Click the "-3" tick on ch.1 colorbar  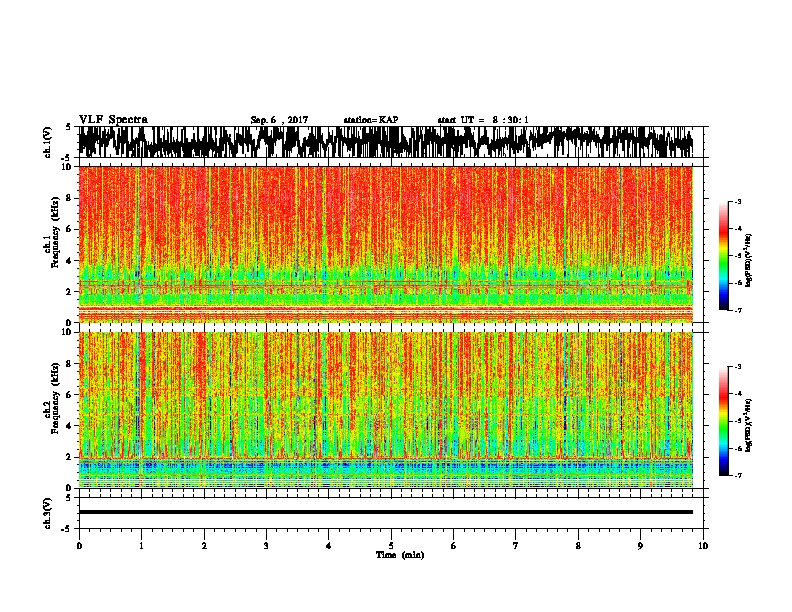pos(737,202)
